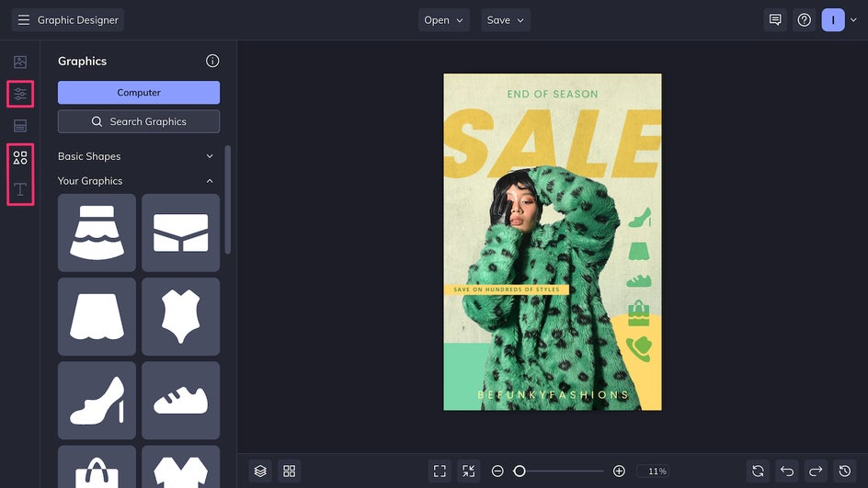Image resolution: width=868 pixels, height=488 pixels.
Task: Open the help question mark icon
Action: [804, 20]
